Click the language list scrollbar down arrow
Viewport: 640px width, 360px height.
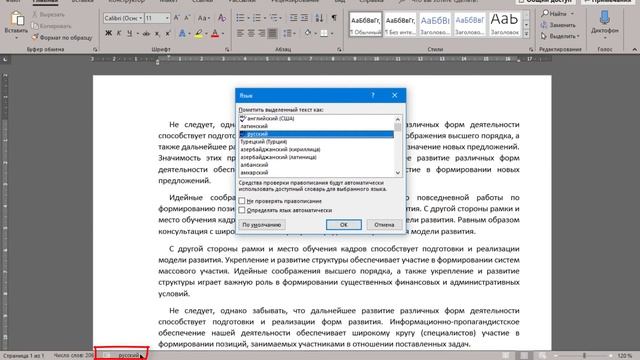398,173
